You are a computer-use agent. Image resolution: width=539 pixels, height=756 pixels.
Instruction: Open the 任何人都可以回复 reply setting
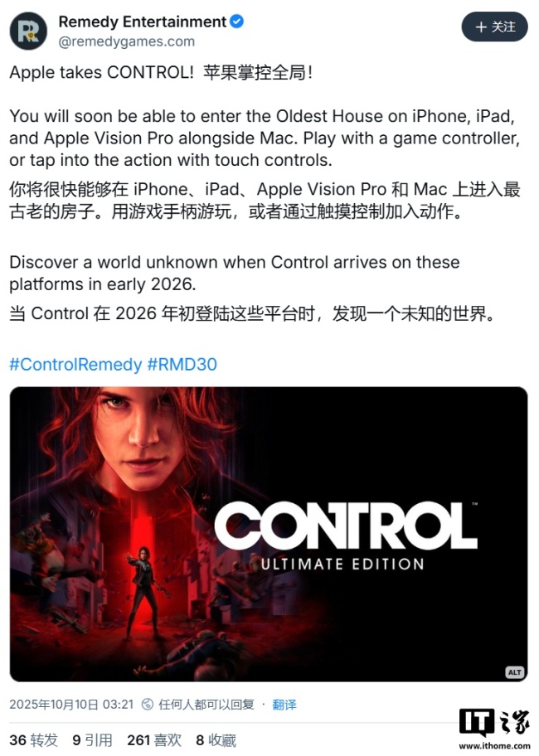pyautogui.click(x=206, y=705)
